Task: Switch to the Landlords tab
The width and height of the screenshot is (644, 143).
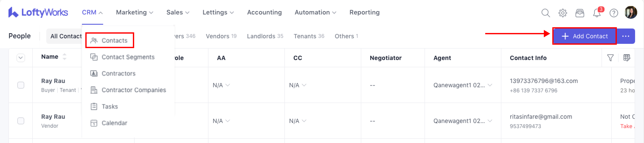Action: pyautogui.click(x=265, y=36)
